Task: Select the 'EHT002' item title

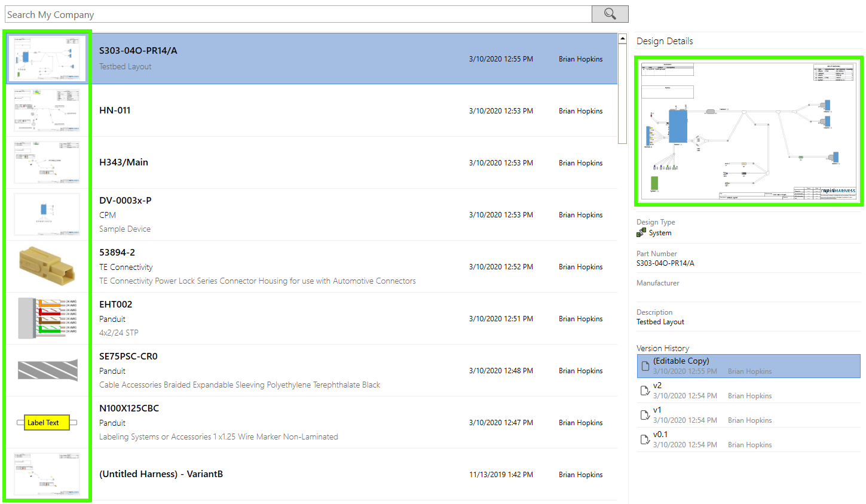Action: [x=116, y=305]
